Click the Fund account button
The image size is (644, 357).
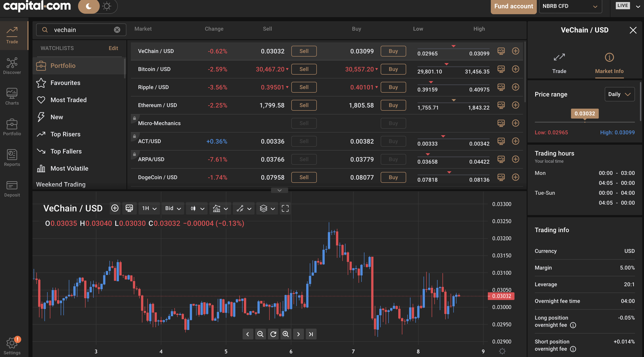point(514,7)
